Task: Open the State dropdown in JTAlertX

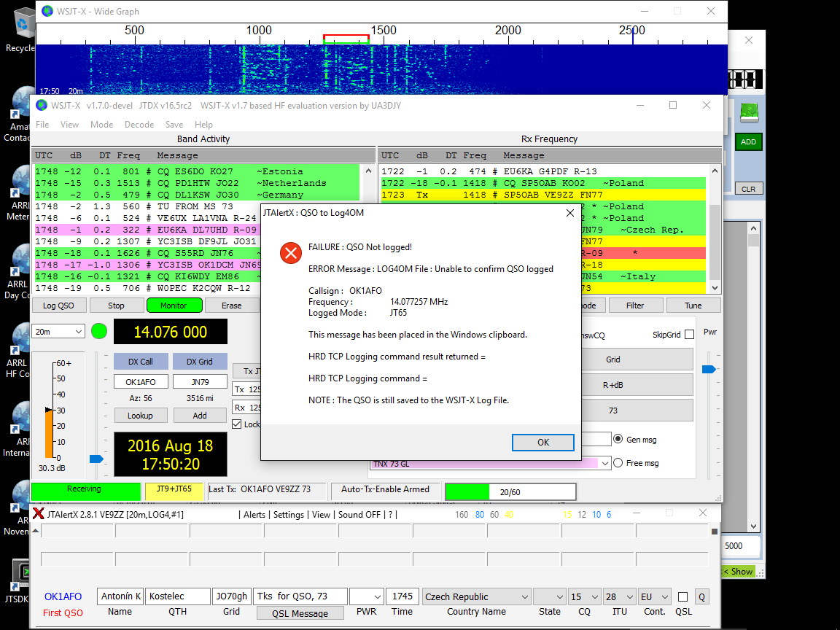Action: click(550, 596)
